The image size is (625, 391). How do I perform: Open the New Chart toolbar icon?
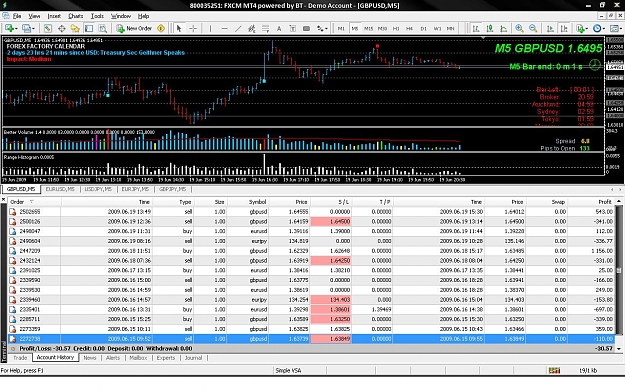tap(9, 28)
